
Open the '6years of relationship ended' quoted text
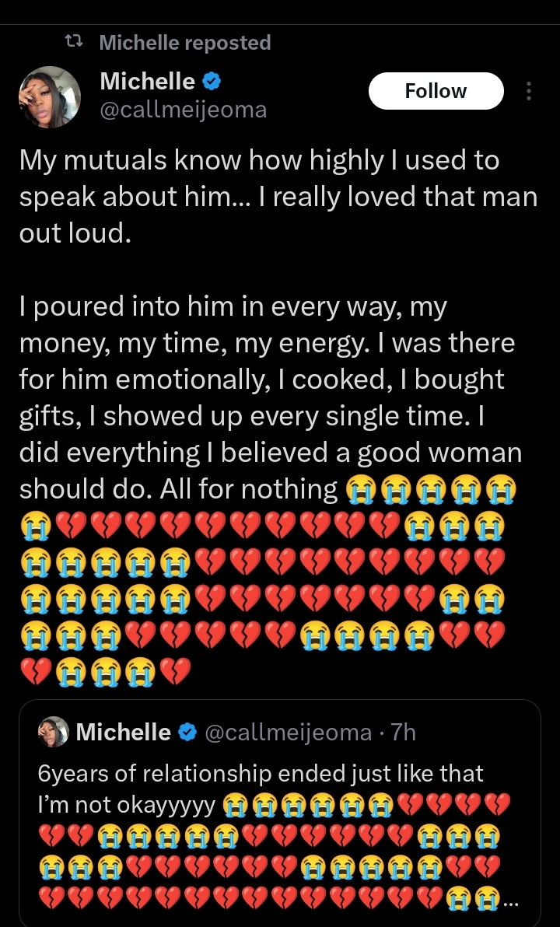click(x=261, y=773)
